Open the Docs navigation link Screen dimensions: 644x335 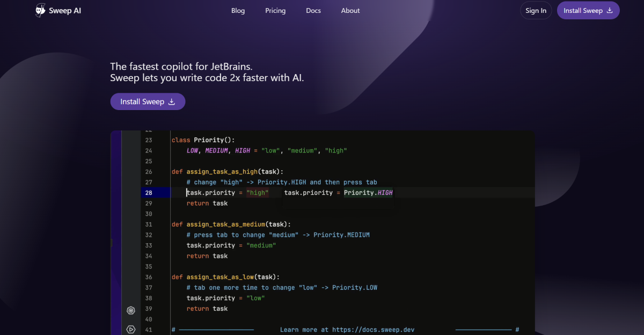313,11
